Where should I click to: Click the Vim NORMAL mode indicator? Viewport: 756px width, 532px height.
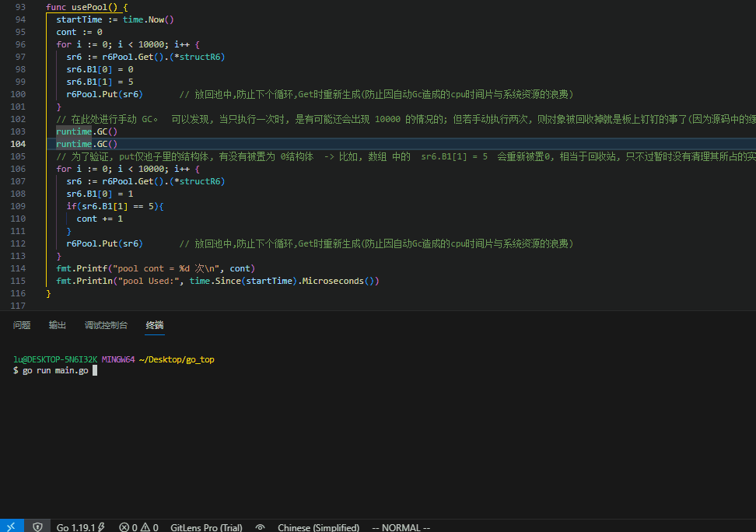click(x=401, y=527)
